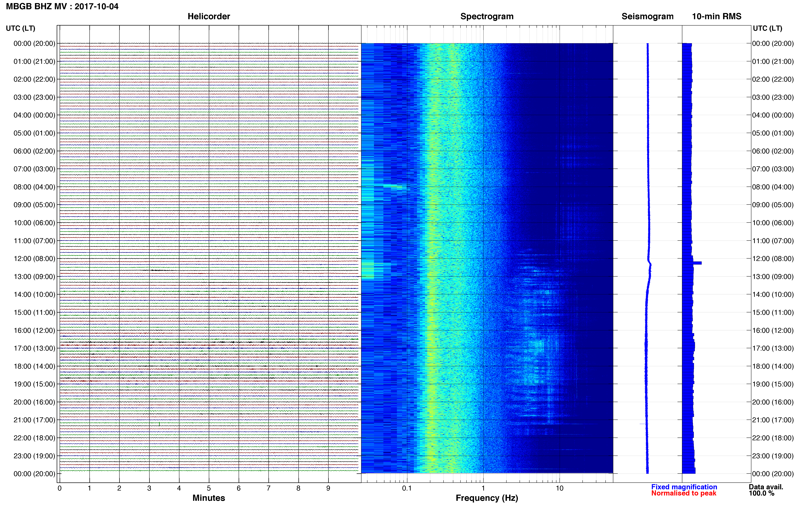Click the left '13:00 (09:00)' time label
The height and width of the screenshot is (508, 812).
coord(34,277)
